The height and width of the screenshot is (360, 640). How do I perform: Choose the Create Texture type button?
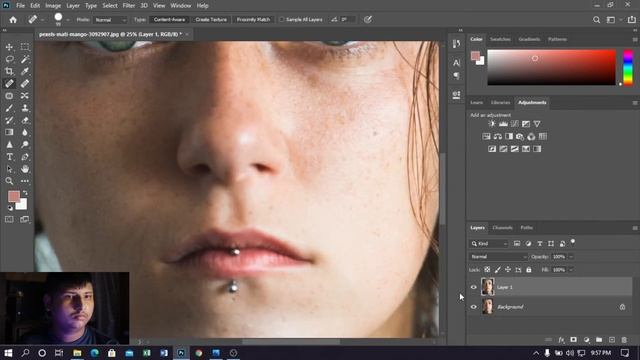(211, 20)
